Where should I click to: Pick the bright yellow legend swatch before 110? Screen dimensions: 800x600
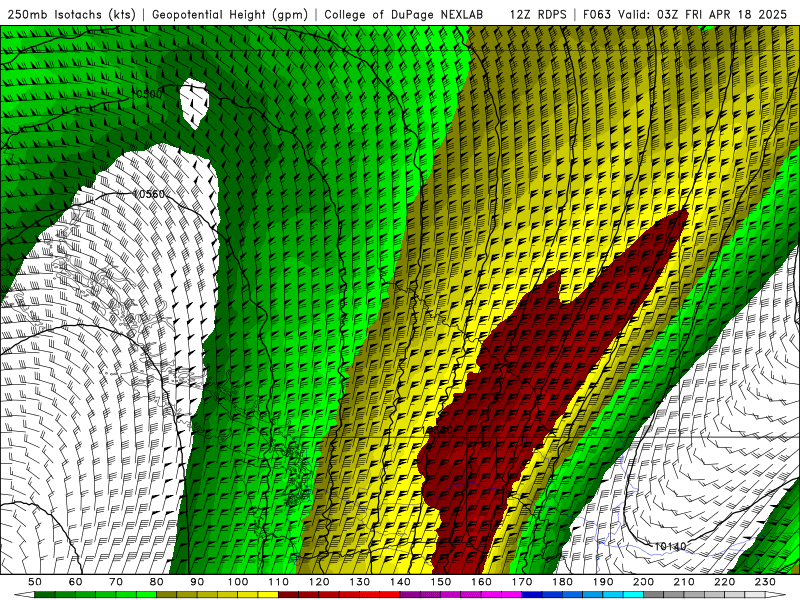pos(268,595)
